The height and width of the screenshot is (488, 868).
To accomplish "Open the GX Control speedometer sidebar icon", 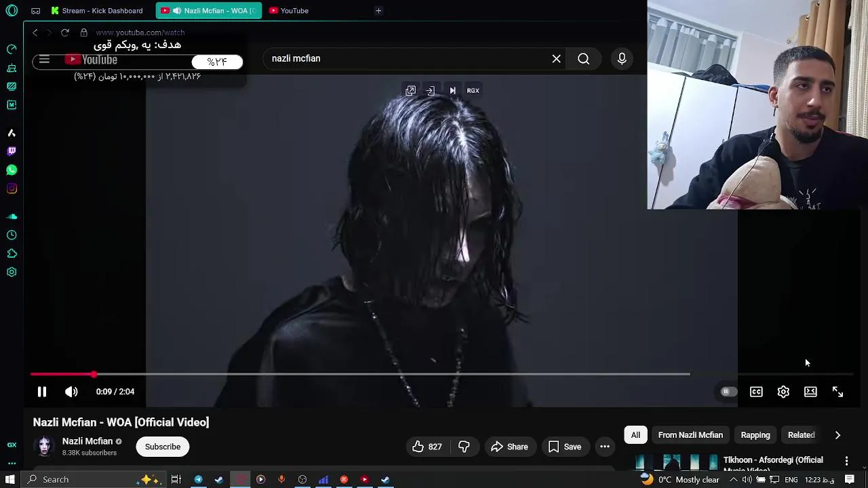I will click(12, 49).
